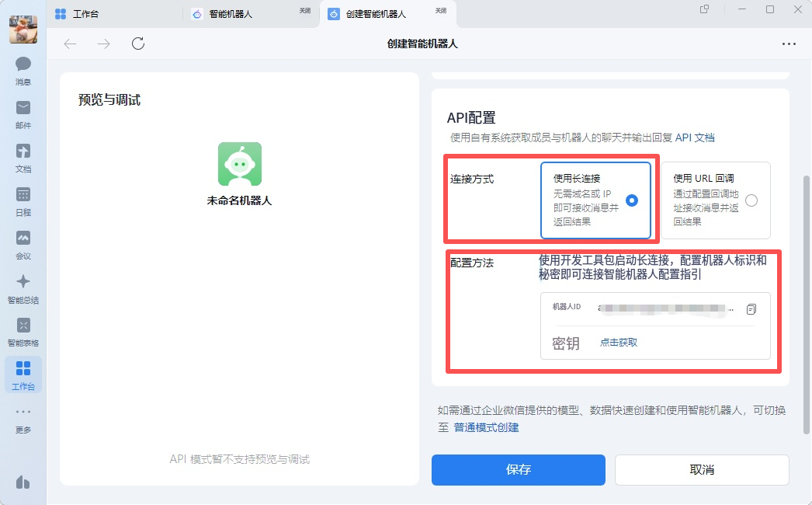Open 邮件 (Mail) icon in sidebar
This screenshot has width=812, height=505.
(x=23, y=113)
